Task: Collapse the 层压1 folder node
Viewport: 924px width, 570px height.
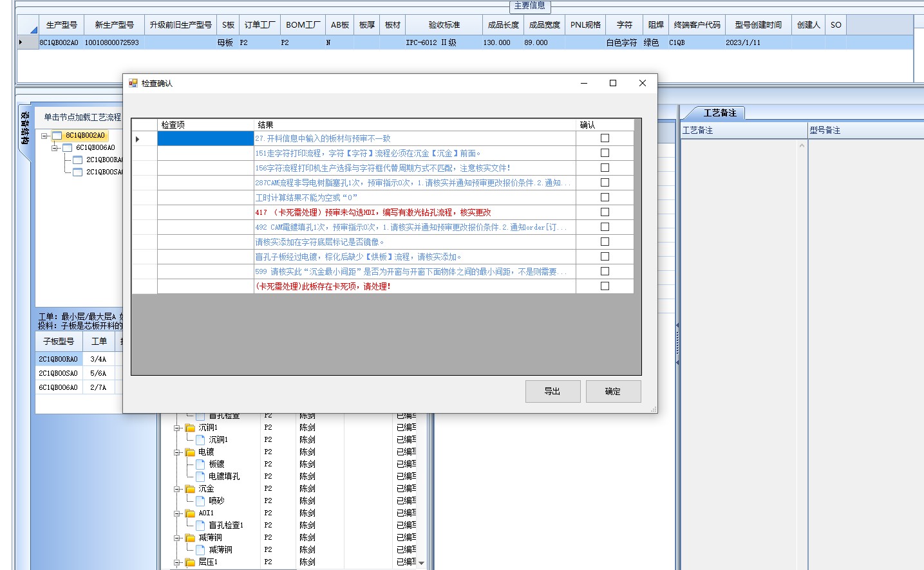Action: tap(177, 562)
